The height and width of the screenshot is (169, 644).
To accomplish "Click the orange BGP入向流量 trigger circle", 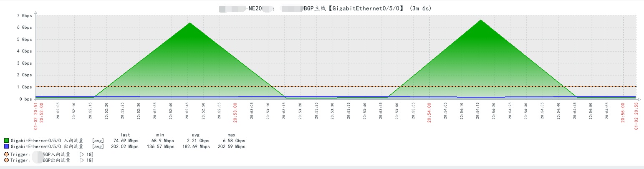I will [6, 154].
